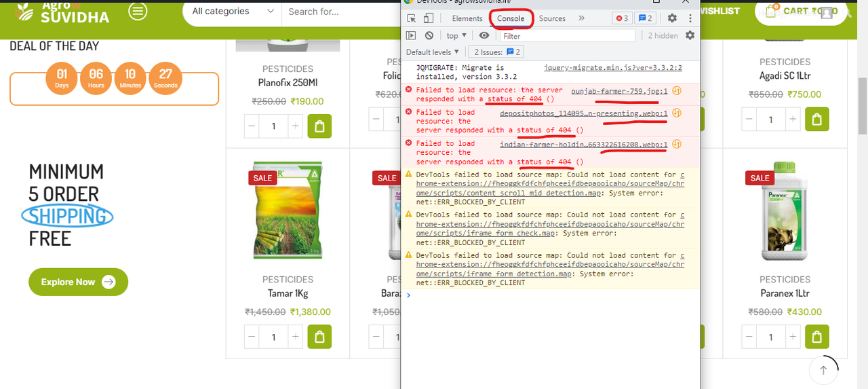Click the Paranex 1Ltr quantity field
Image resolution: width=868 pixels, height=389 pixels.
[x=771, y=337]
